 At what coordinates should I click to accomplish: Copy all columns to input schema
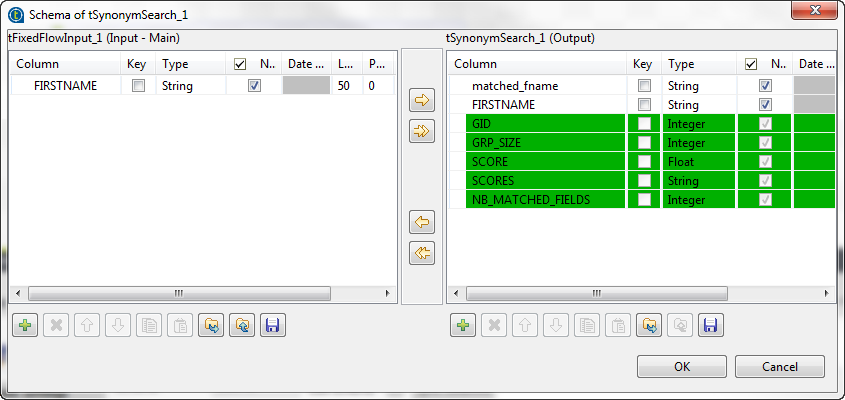coord(422,253)
